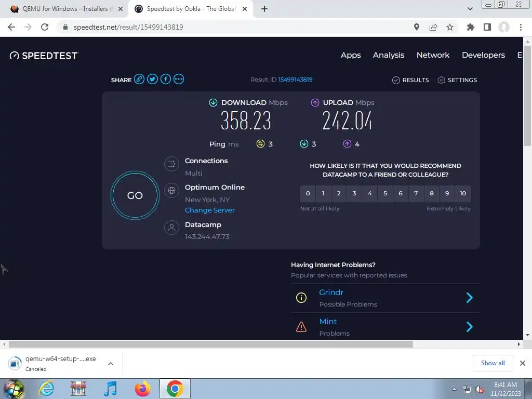Open more share options (three-dots icon)
The width and height of the screenshot is (532, 399).
pos(179,79)
